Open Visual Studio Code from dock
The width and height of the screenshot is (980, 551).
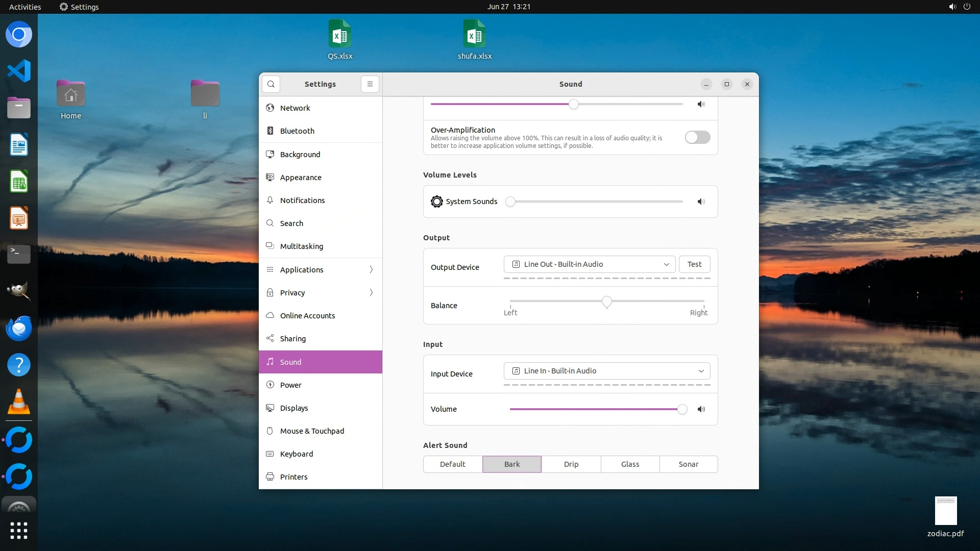(x=19, y=71)
